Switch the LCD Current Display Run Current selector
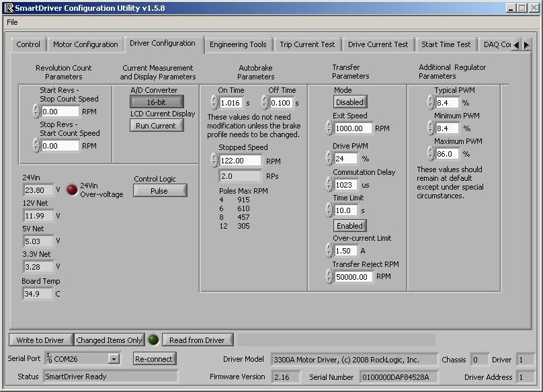Image resolution: width=543 pixels, height=392 pixels. (x=157, y=126)
